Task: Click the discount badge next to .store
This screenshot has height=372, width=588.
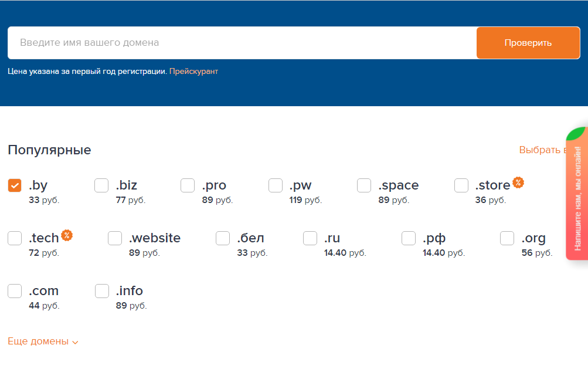Action: pyautogui.click(x=518, y=183)
